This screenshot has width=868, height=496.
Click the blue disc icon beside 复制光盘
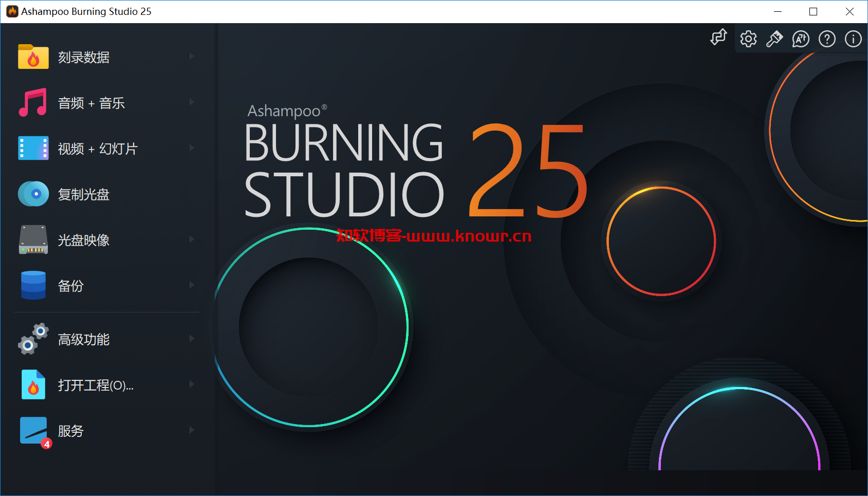click(x=33, y=194)
